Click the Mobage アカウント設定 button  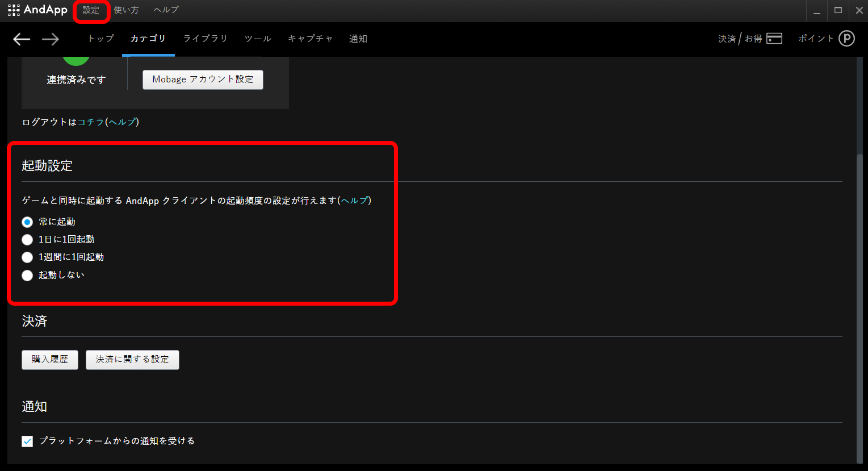[203, 80]
